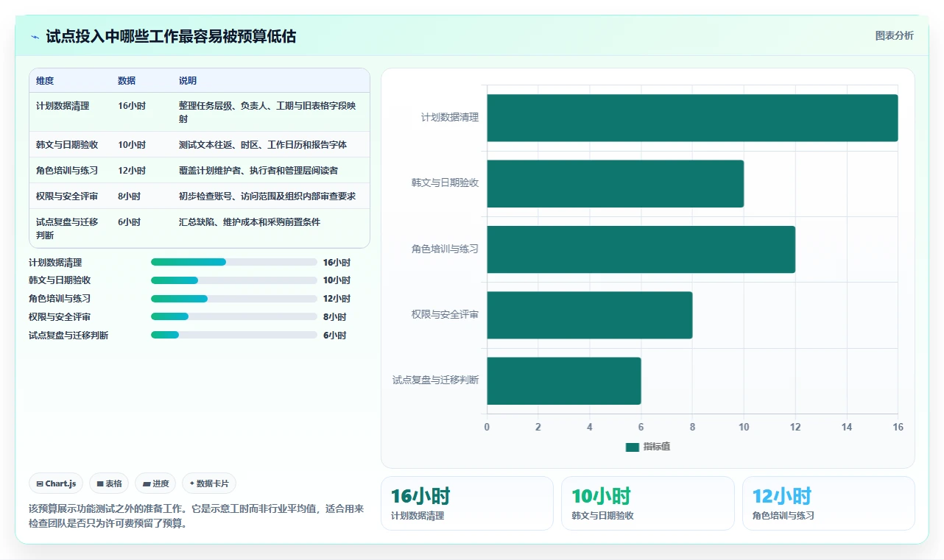Click the 进度 chip
The height and width of the screenshot is (560, 944).
pos(155,483)
